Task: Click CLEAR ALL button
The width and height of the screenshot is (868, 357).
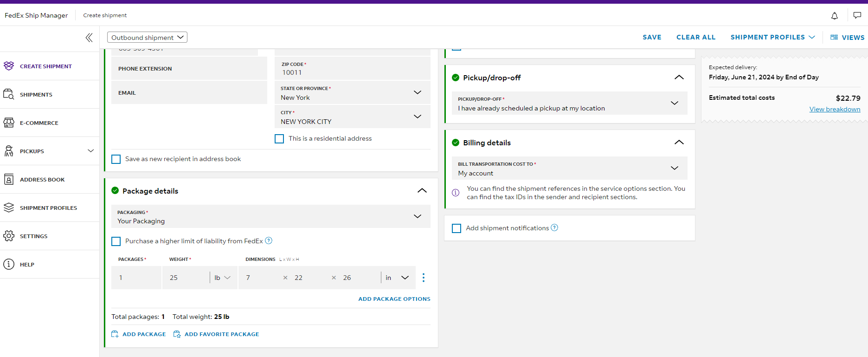Action: 696,37
